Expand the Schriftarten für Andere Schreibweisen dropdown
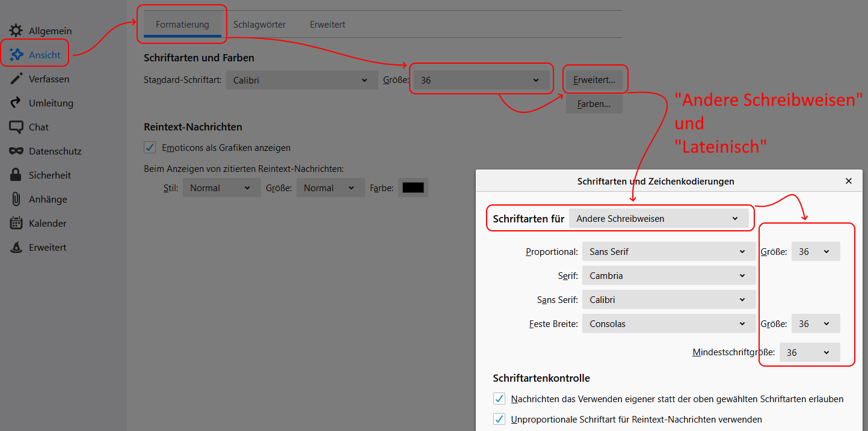Image resolution: width=868 pixels, height=431 pixels. pos(659,219)
